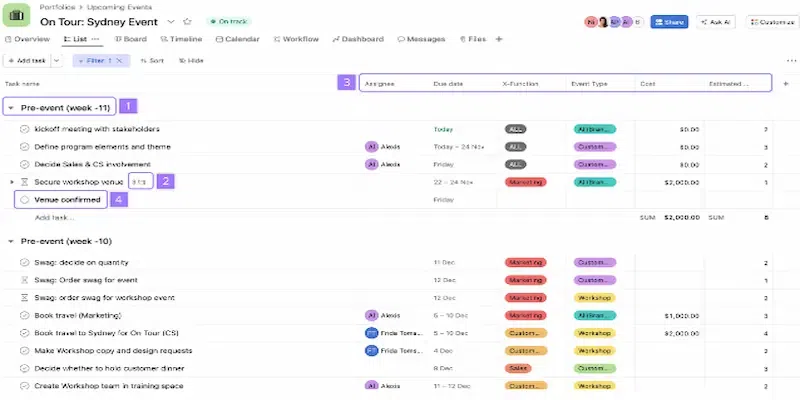Clear the active filter with X
Image resolution: width=800 pixels, height=400 pixels.
[119, 61]
